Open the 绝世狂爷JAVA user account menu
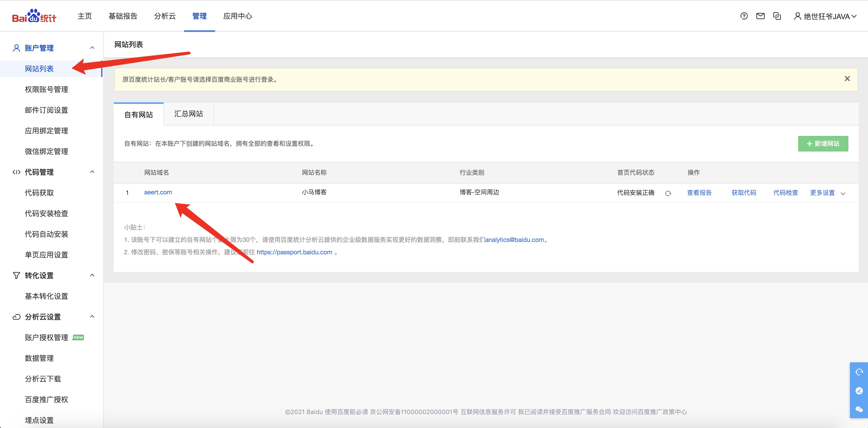This screenshot has height=428, width=868. coord(825,16)
